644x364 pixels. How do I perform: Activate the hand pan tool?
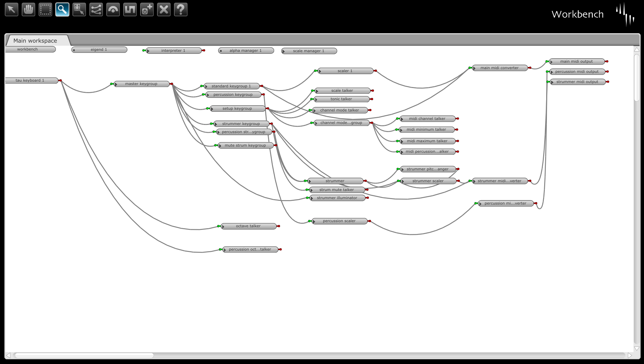28,9
